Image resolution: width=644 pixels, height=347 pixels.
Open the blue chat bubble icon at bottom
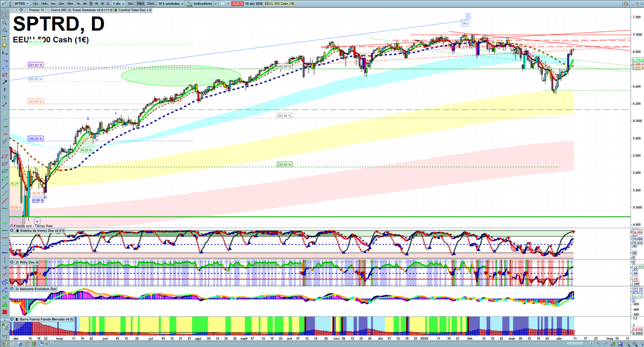pyautogui.click(x=20, y=344)
